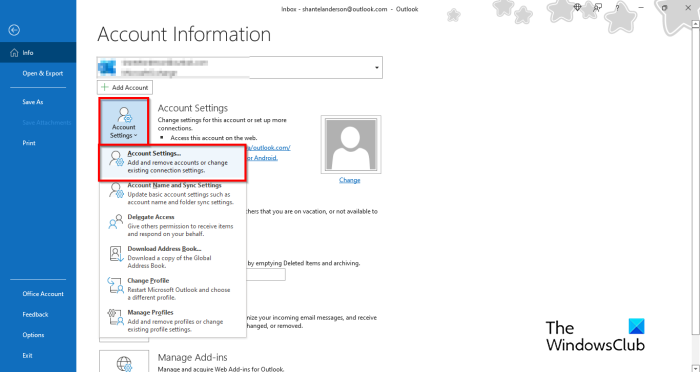Click the Manage Add-ins heading text
700x372 pixels.
[x=192, y=357]
